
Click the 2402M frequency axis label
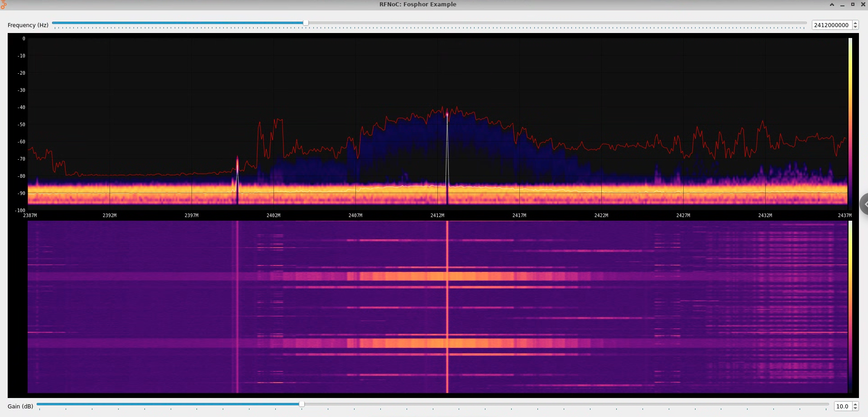[x=273, y=216]
